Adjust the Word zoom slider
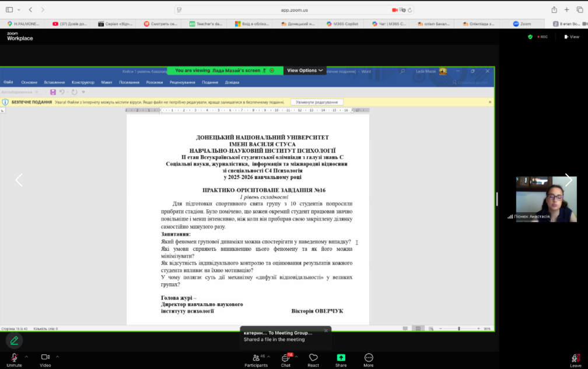This screenshot has width=588, height=369. click(459, 329)
